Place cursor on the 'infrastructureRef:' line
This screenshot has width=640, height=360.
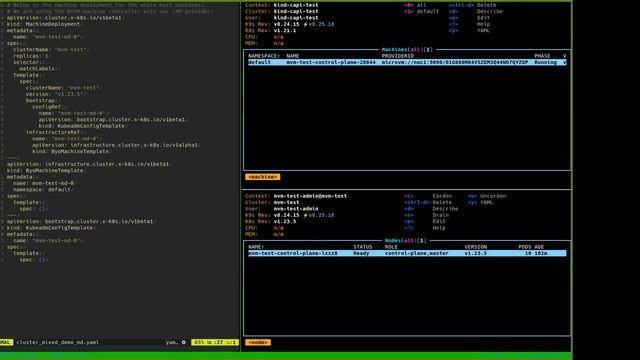(x=55, y=132)
